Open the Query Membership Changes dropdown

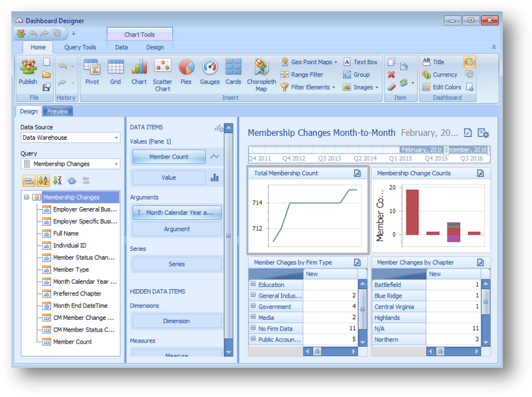(x=116, y=164)
